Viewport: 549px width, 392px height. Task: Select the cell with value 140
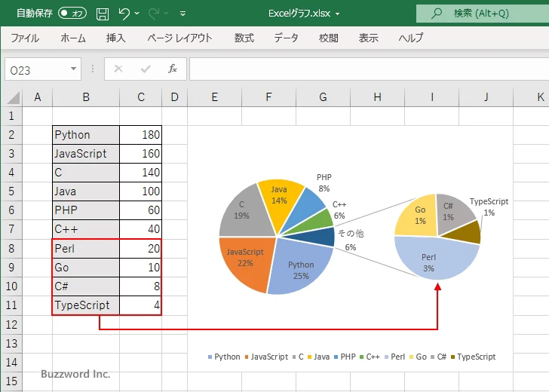[140, 173]
